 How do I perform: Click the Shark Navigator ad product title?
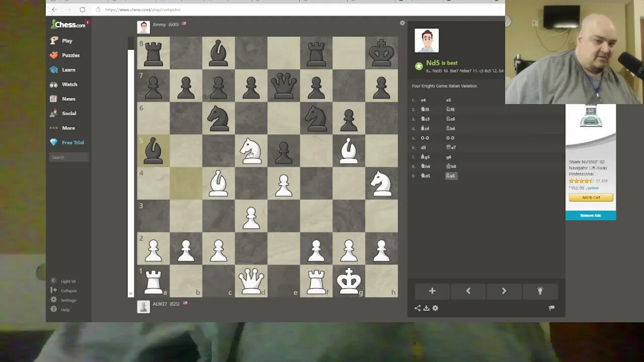coord(589,168)
